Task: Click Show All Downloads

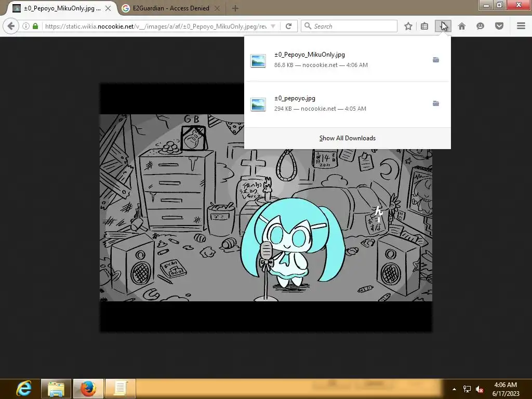Action: 348,138
